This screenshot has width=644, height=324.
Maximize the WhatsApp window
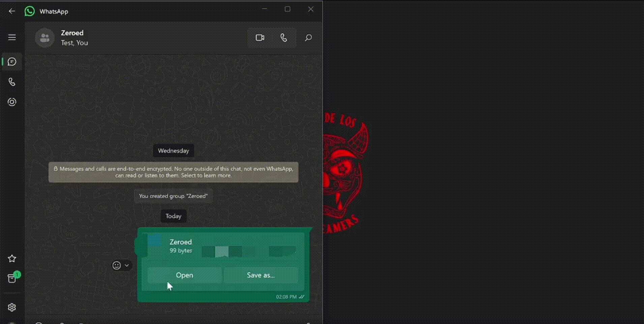(288, 9)
